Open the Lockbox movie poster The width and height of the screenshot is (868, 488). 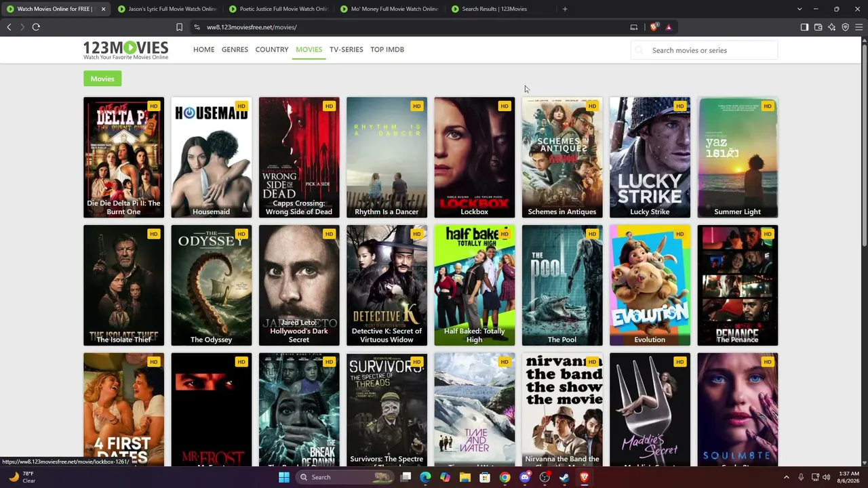pyautogui.click(x=474, y=157)
